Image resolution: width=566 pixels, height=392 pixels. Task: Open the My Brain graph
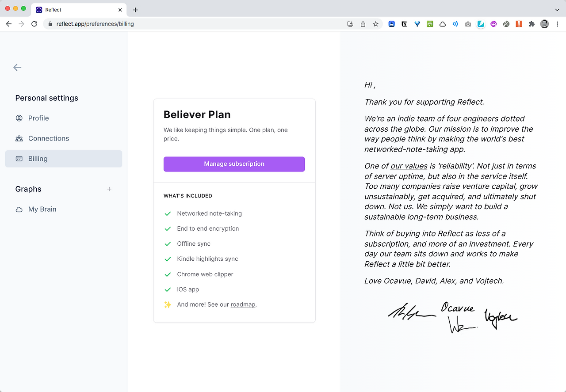pos(64,209)
